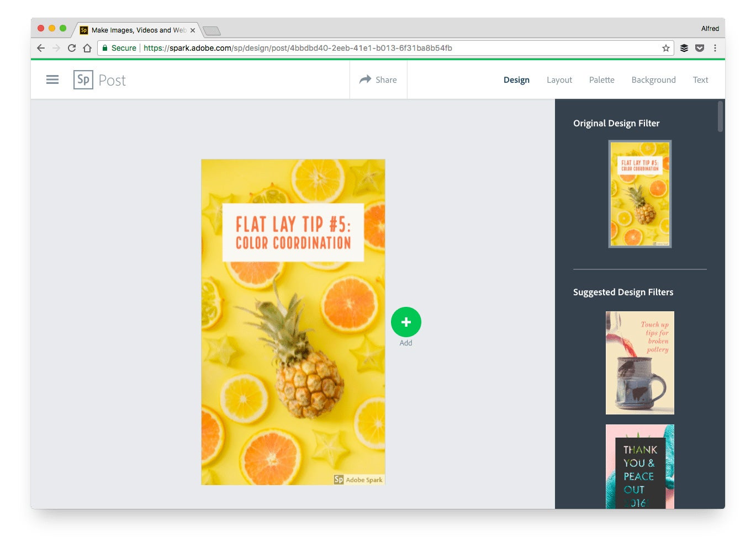Image resolution: width=756 pixels, height=553 pixels.
Task: Open the hamburger menu
Action: [x=52, y=80]
